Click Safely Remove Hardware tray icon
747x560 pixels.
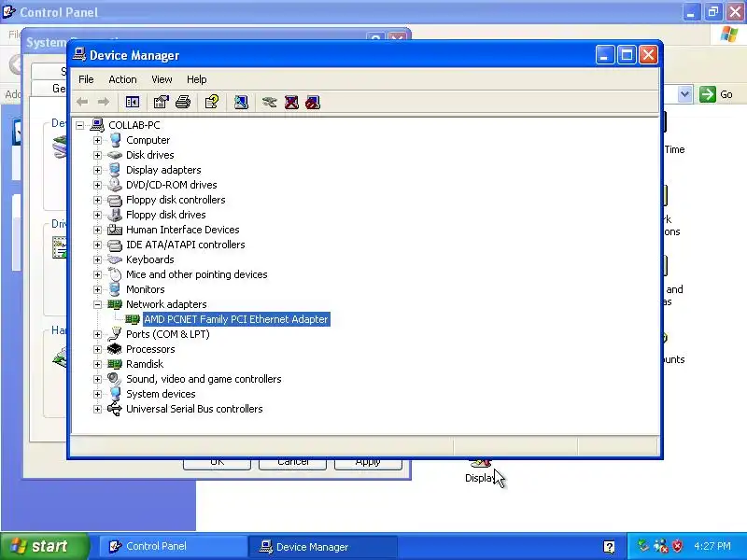click(x=643, y=546)
